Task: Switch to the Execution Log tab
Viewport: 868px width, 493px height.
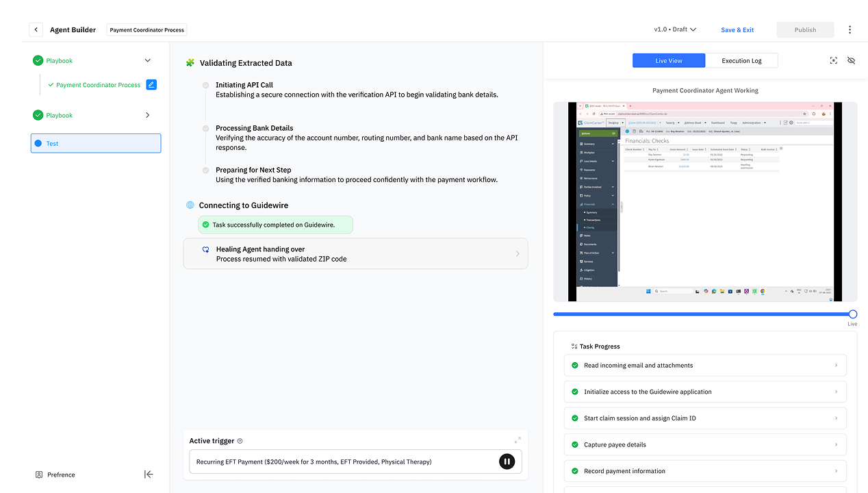Action: tap(741, 60)
